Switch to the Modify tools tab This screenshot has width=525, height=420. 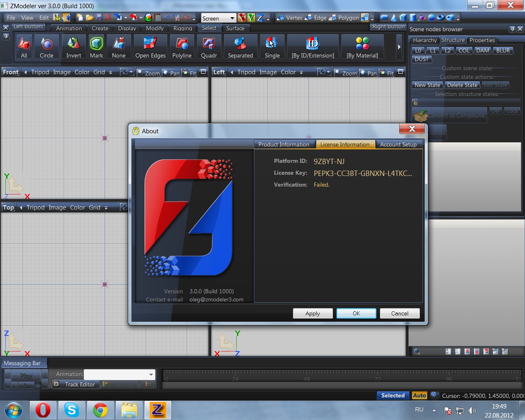(155, 28)
